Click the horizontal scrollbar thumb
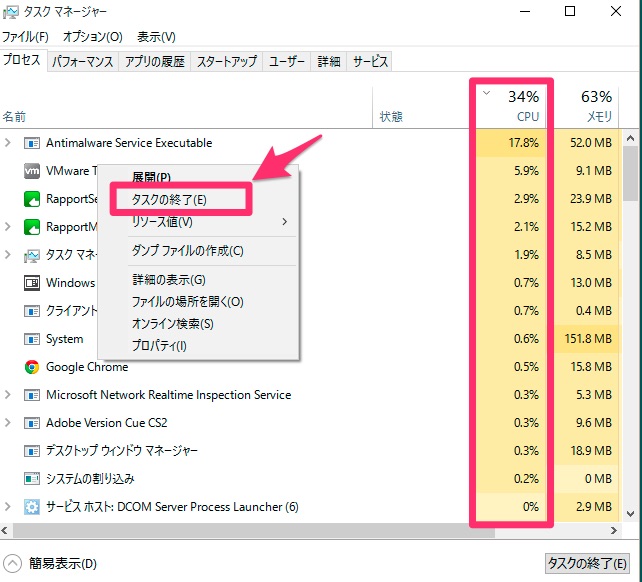This screenshot has width=642, height=582. tap(254, 531)
